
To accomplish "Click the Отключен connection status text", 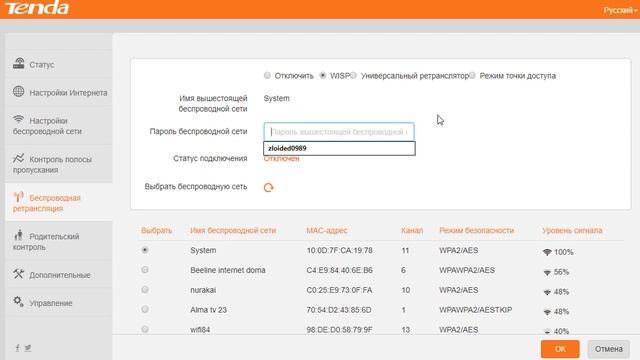I will pyautogui.click(x=281, y=158).
